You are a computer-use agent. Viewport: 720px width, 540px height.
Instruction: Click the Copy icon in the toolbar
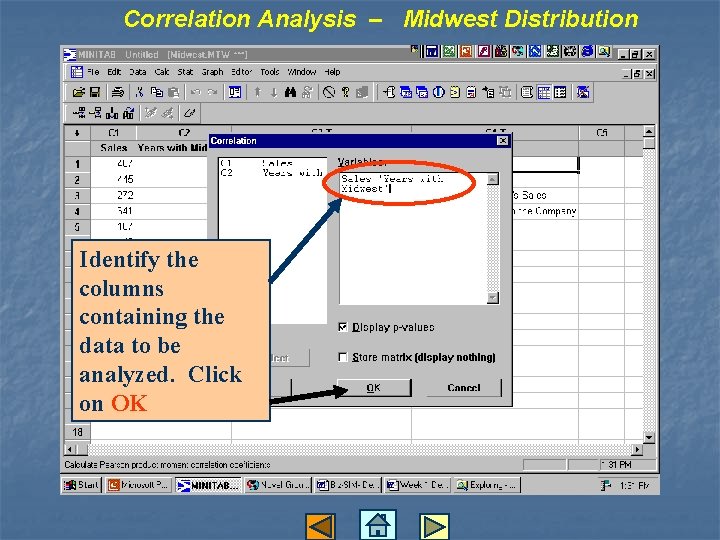[157, 92]
